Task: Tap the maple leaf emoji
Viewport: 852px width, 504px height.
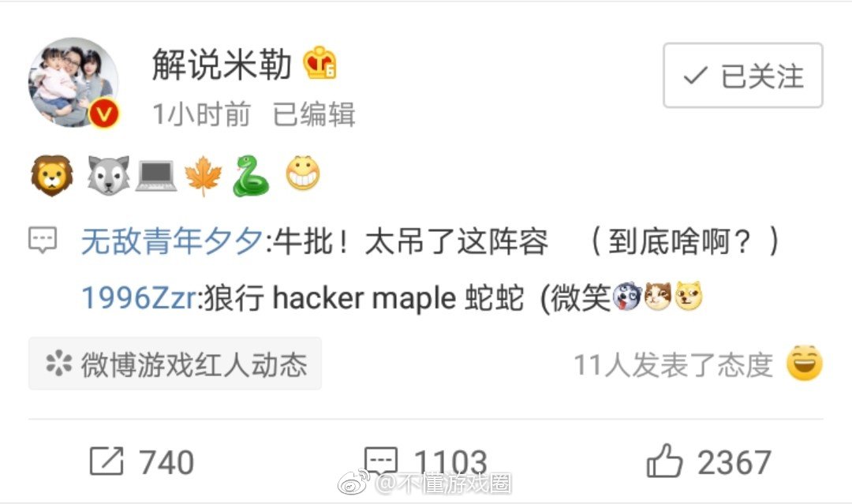Action: click(204, 175)
